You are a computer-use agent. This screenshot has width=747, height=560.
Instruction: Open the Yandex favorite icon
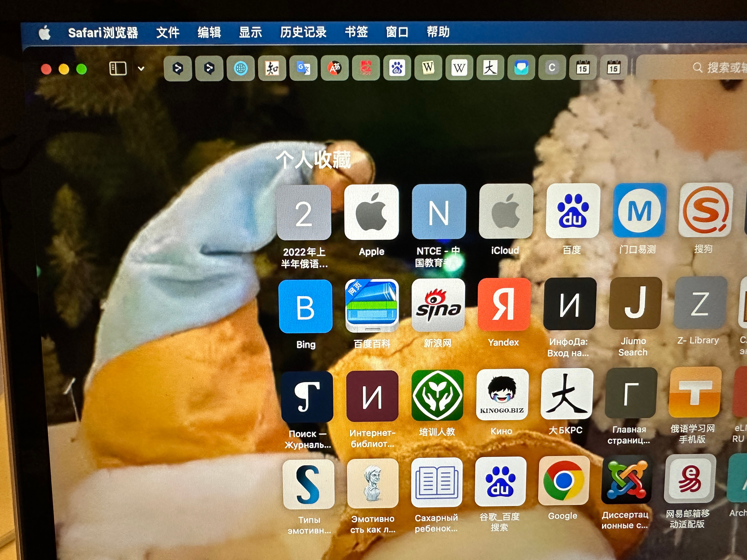click(x=504, y=304)
